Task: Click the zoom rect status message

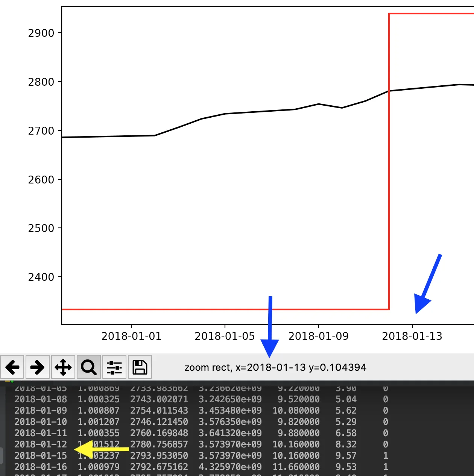Action: coord(275,367)
